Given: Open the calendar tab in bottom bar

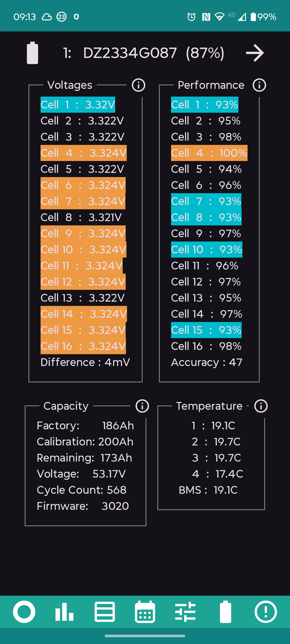Looking at the screenshot, I should point(145,612).
